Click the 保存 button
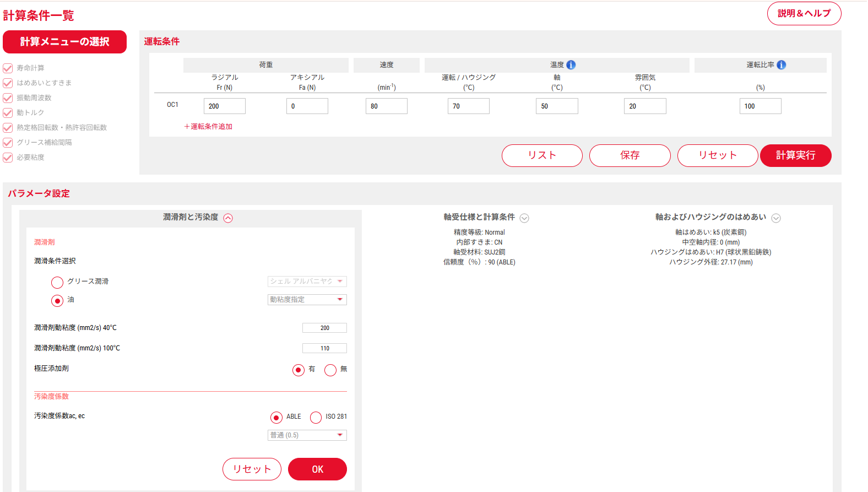Screen dimensions: 868x492 point(630,155)
